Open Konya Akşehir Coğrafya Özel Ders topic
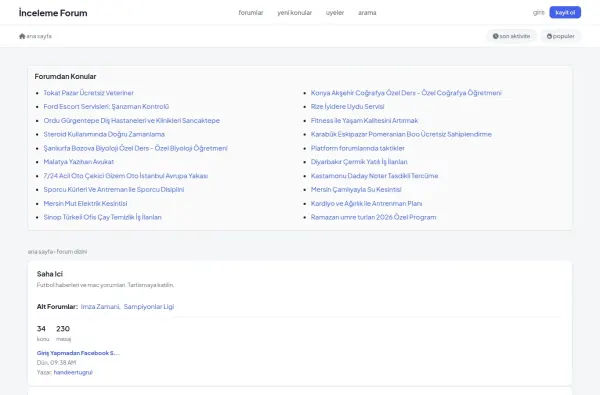Image resolution: width=600 pixels, height=395 pixels. click(406, 93)
